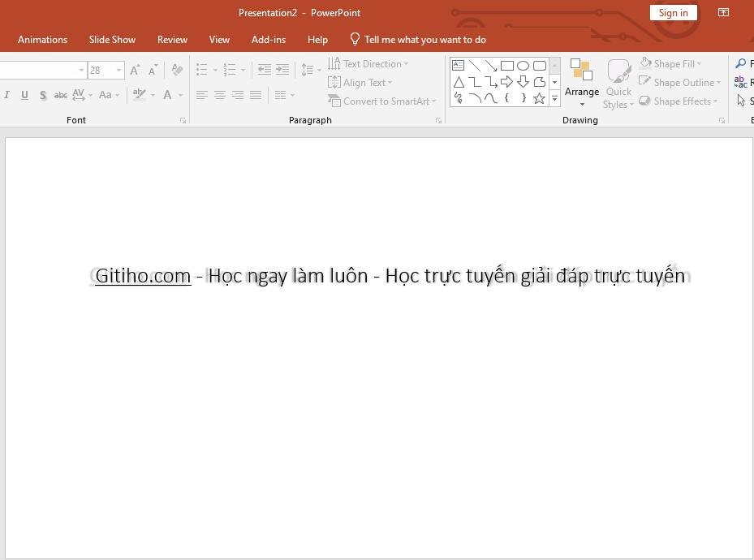
Task: Switch to the Review ribbon tab
Action: [x=172, y=39]
